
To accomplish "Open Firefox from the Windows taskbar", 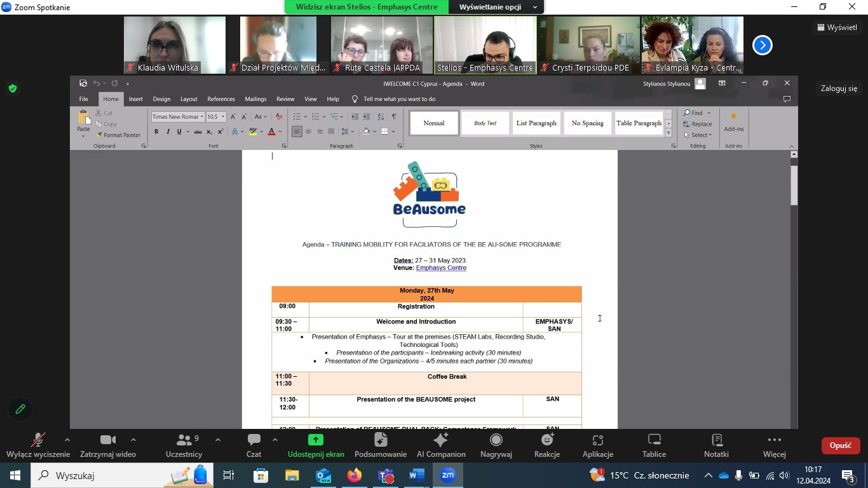I will (x=354, y=475).
